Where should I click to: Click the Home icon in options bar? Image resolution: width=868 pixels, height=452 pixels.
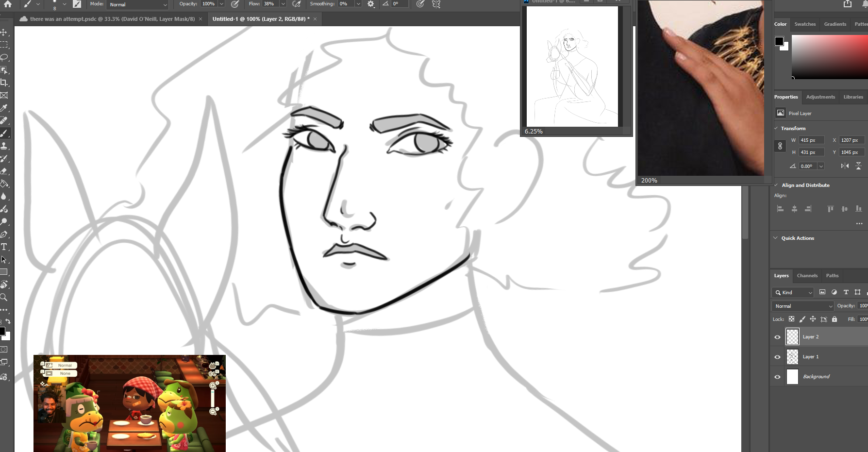tap(8, 4)
